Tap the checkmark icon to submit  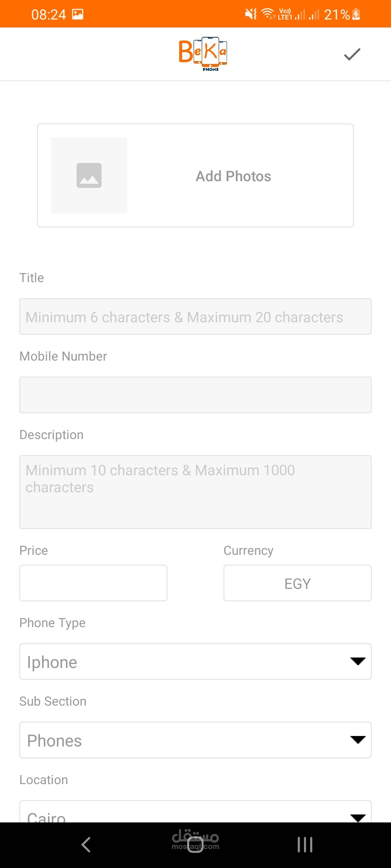click(352, 54)
